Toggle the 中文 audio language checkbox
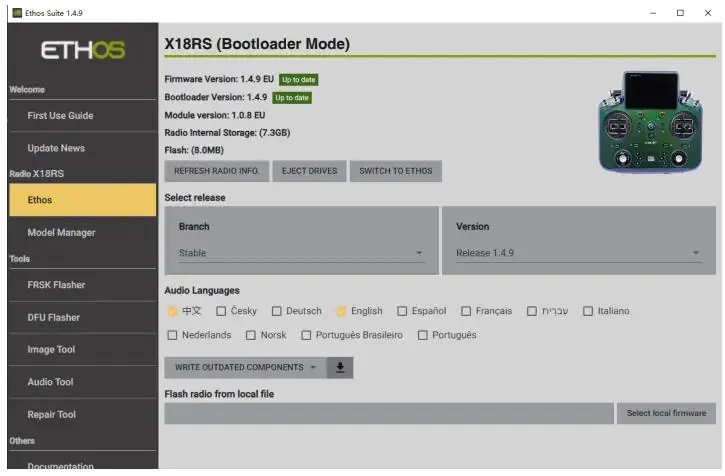This screenshot has height=476, width=725. pos(172,311)
